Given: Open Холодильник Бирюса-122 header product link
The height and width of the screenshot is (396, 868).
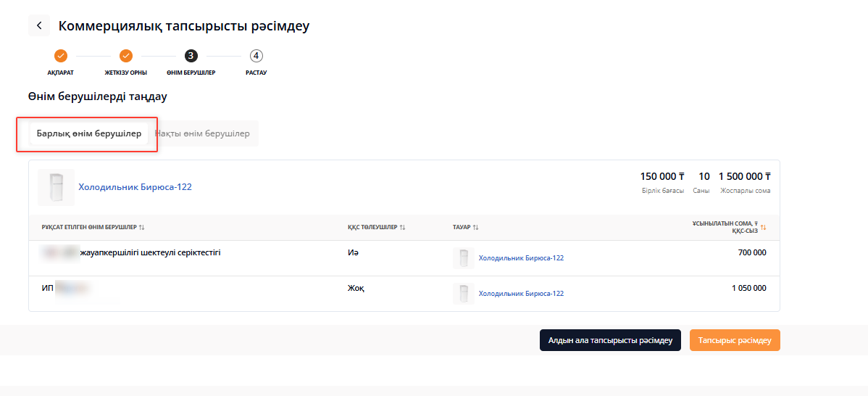Looking at the screenshot, I should [135, 187].
